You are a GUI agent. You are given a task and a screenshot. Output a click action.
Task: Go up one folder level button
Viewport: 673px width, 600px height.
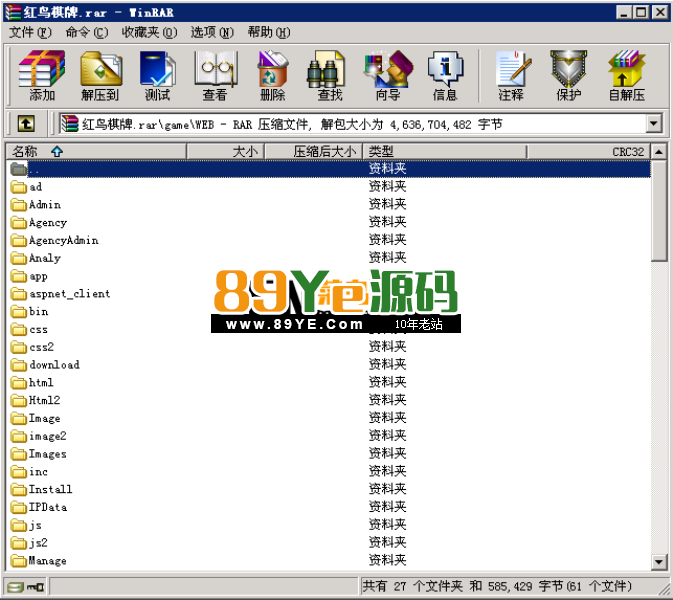26,124
